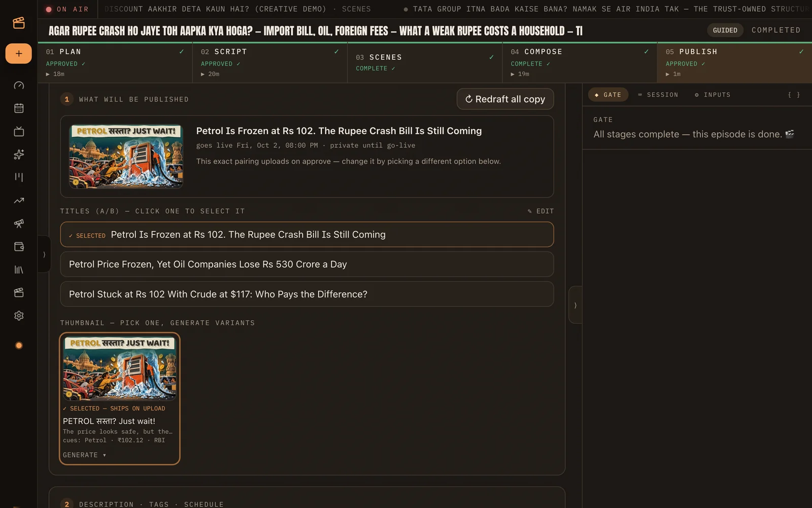Open the TV channel icon in sidebar
The image size is (812, 508).
point(19,132)
